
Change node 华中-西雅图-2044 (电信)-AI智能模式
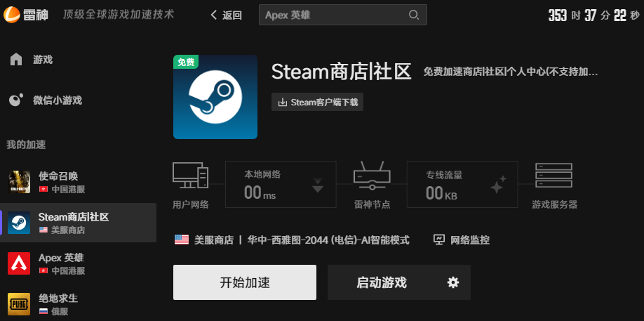click(x=328, y=240)
